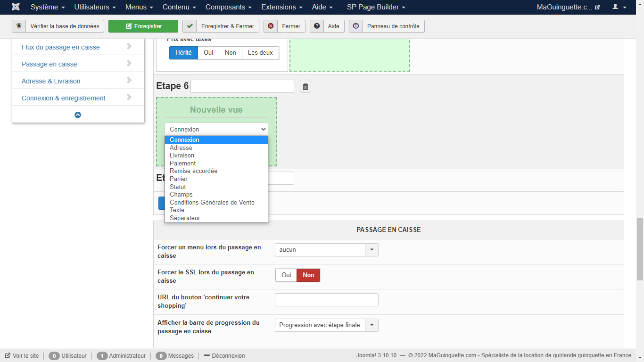Open the Connexion view select box
The width and height of the screenshot is (644, 362).
tap(216, 129)
